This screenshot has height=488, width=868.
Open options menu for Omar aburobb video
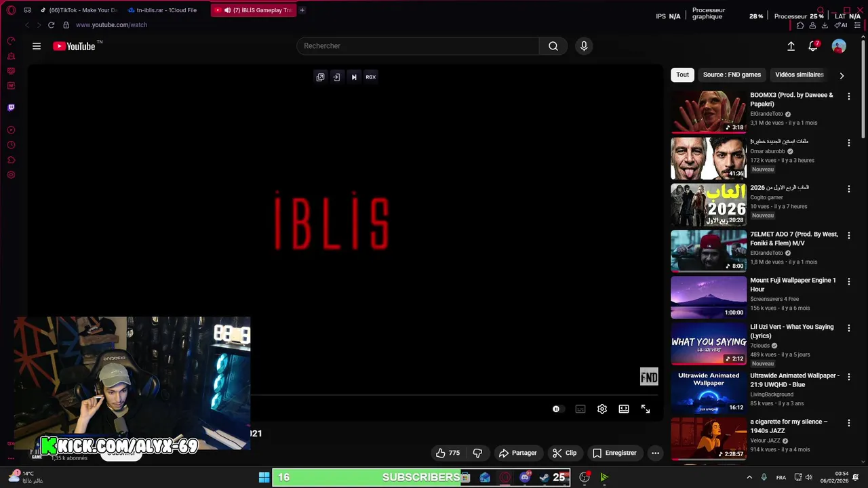[848, 143]
